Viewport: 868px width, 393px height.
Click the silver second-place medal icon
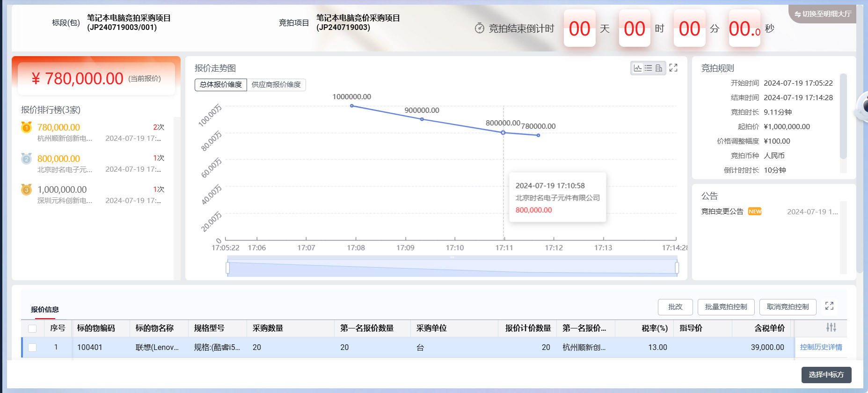27,159
